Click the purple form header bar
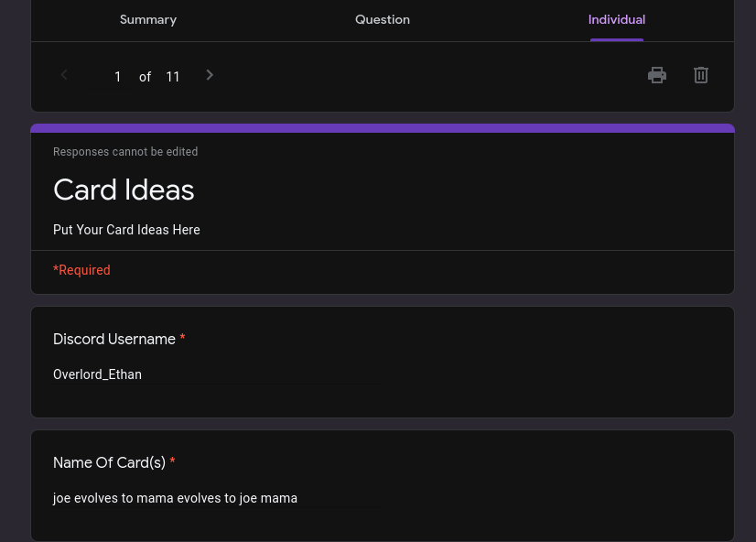This screenshot has width=756, height=542. (x=383, y=128)
